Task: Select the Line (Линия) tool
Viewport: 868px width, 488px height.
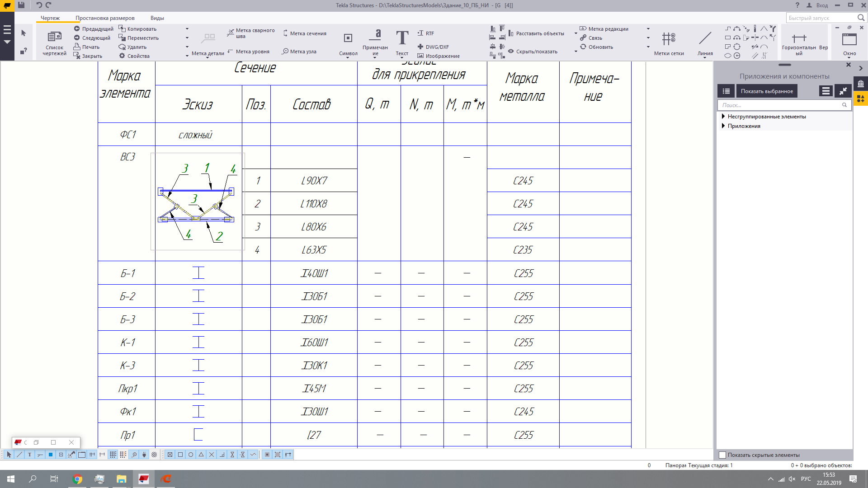Action: [705, 39]
